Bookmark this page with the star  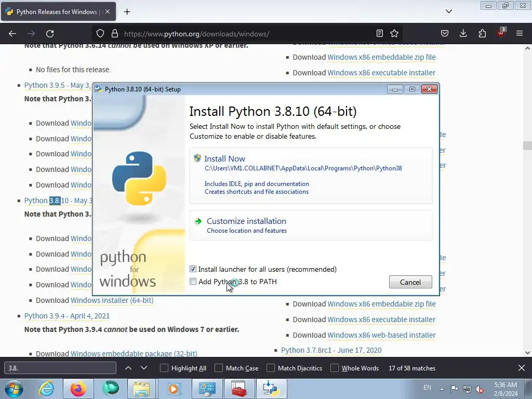(x=394, y=33)
